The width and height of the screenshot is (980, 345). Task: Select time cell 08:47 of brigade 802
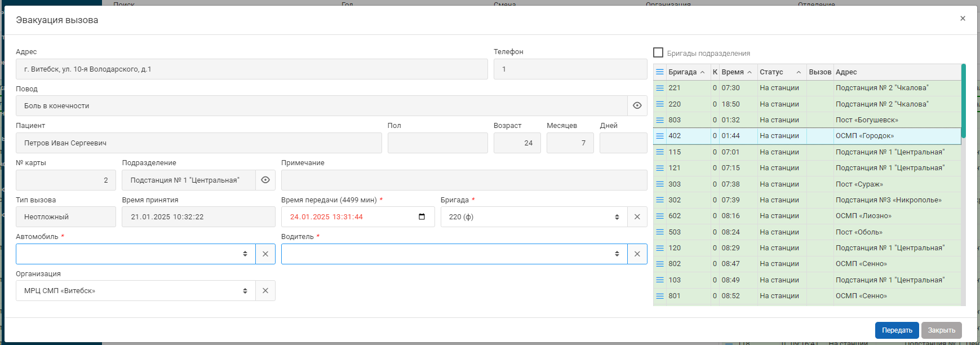tap(738, 264)
